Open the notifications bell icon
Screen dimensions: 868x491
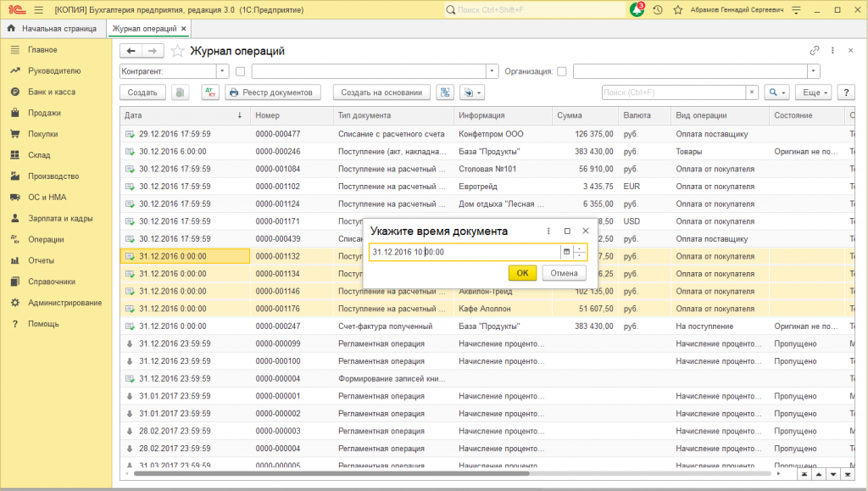point(637,10)
